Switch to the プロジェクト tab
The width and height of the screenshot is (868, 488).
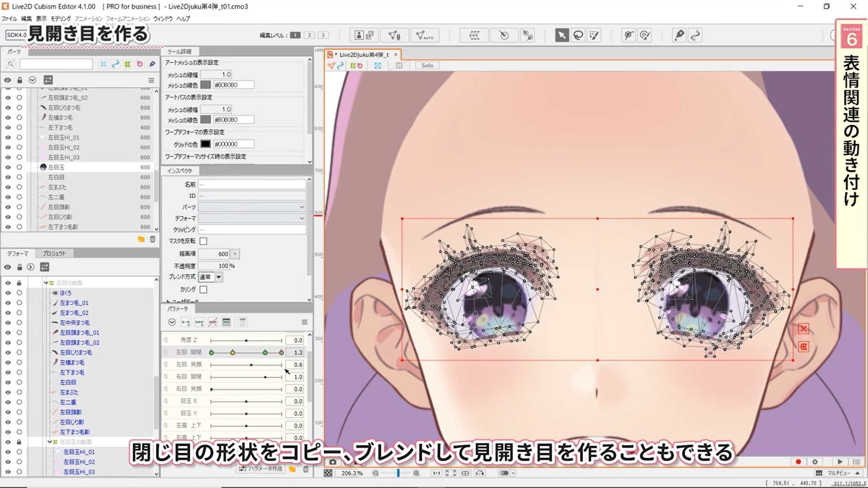click(54, 253)
